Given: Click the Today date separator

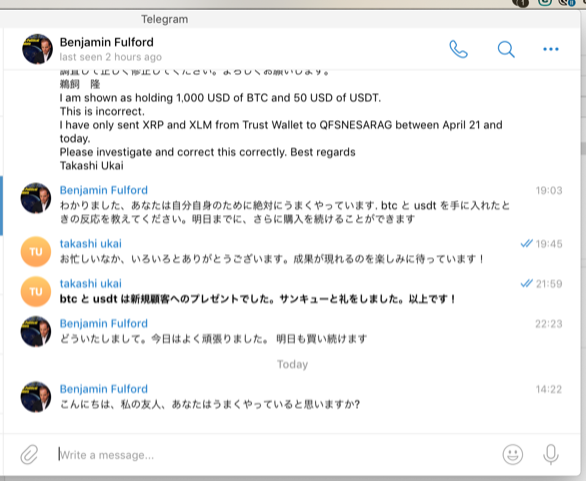Looking at the screenshot, I should point(292,364).
